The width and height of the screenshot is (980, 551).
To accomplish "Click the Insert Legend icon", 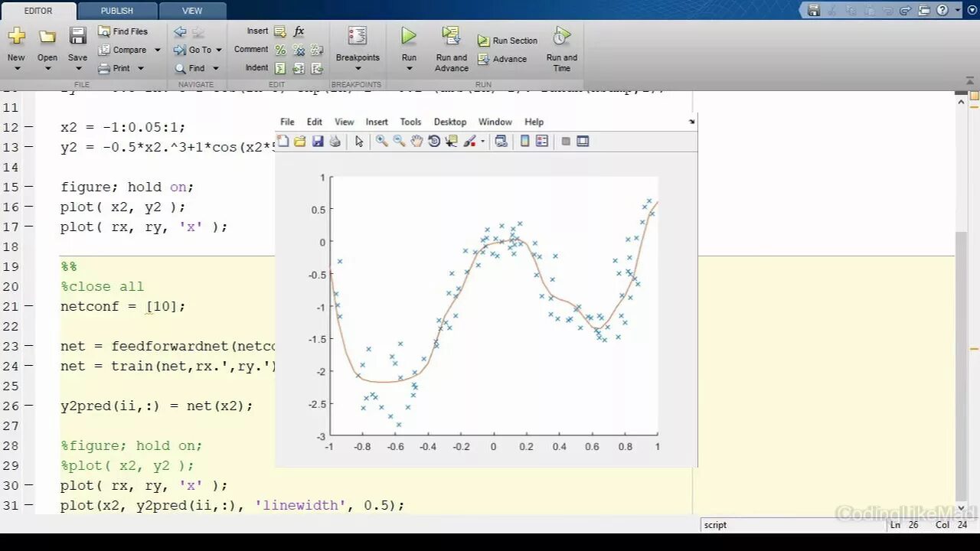I will pyautogui.click(x=542, y=141).
